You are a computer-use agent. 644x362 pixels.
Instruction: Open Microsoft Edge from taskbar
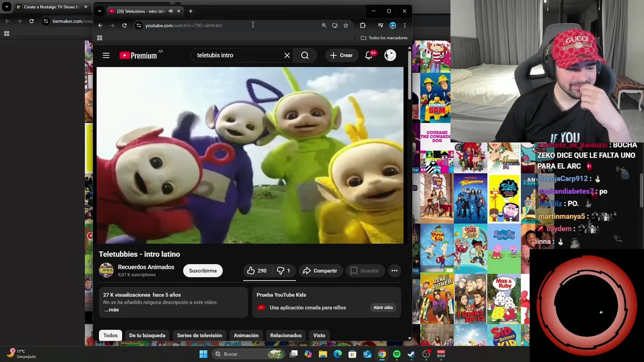(338, 354)
